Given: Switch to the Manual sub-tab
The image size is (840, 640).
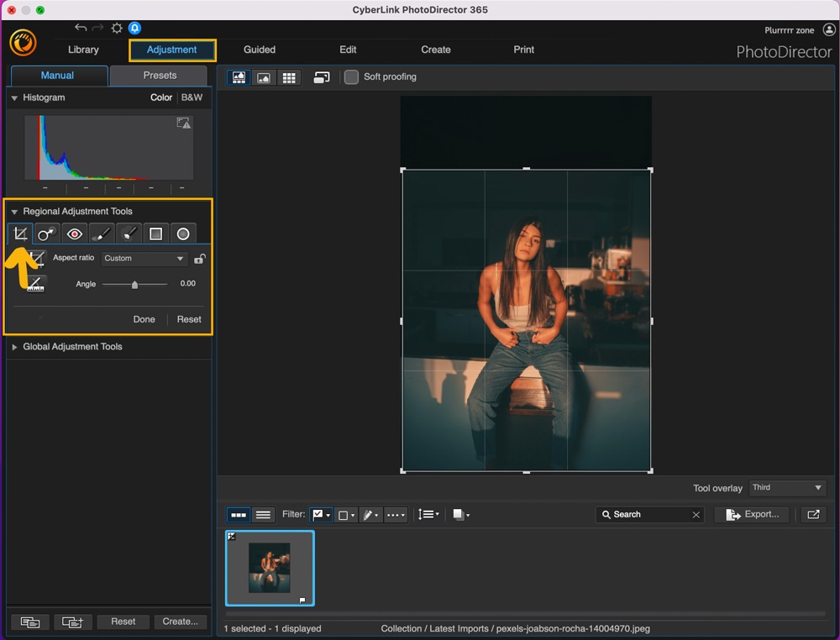Looking at the screenshot, I should 59,76.
